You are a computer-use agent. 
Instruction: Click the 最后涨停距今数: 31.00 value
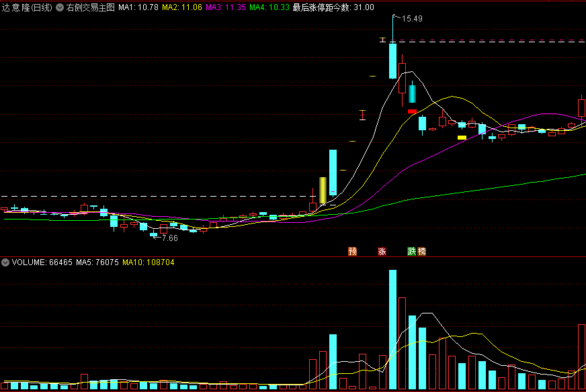tap(333, 7)
